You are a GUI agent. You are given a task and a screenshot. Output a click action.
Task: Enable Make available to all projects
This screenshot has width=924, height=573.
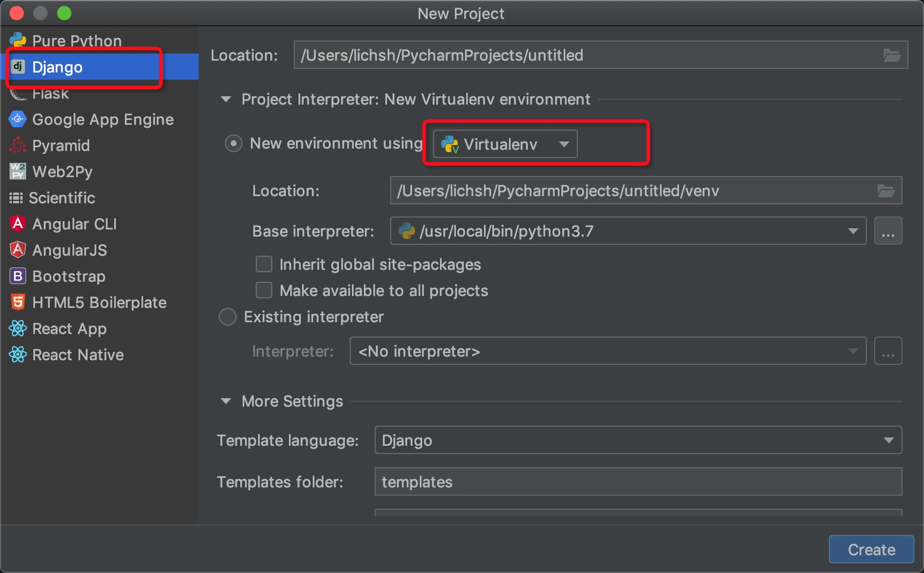point(263,290)
